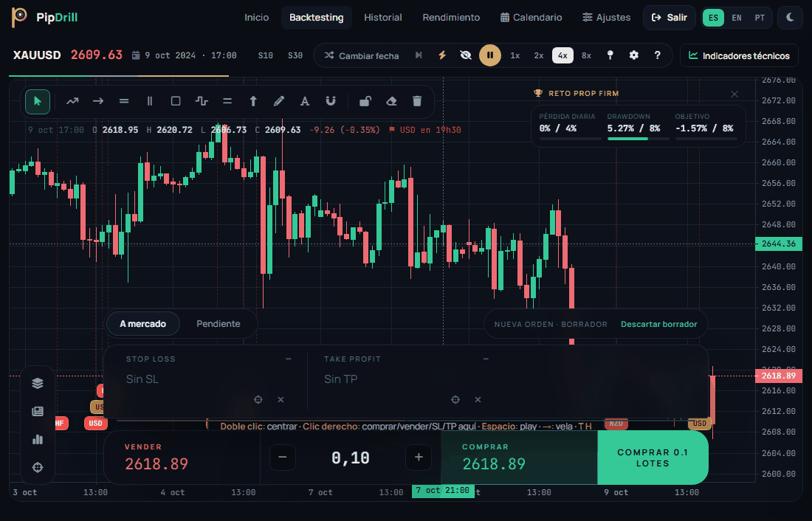Click the Vender 2618.89 sell button

(x=182, y=458)
